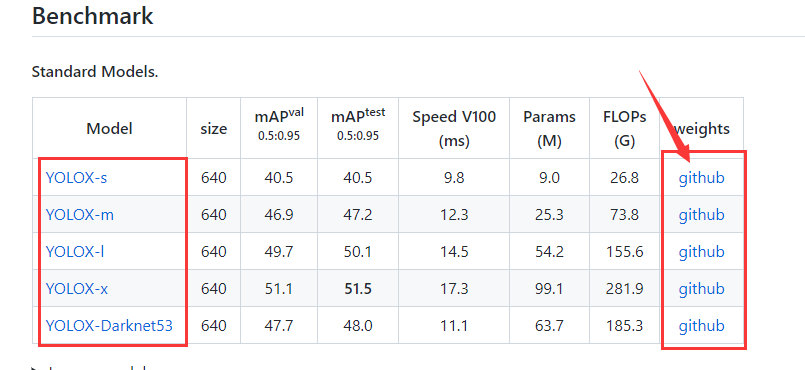Viewport: 805px width, 370px height.
Task: Open the YOLOX-x model link
Action: click(x=76, y=288)
